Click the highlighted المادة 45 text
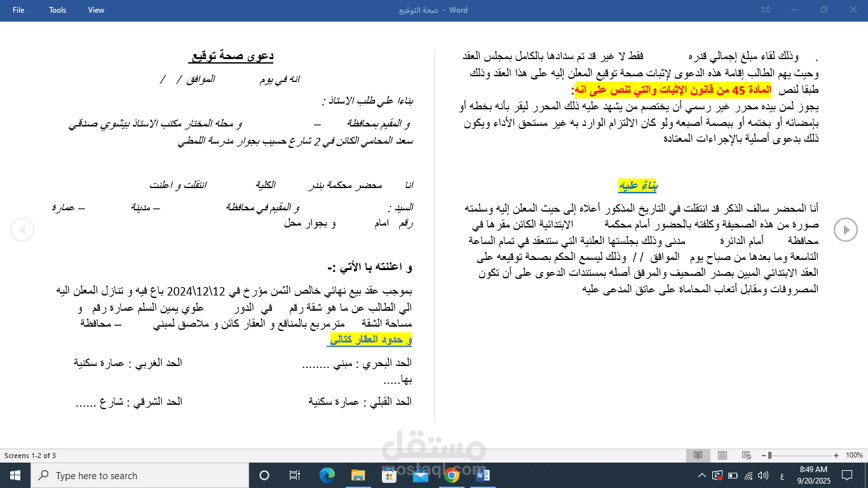This screenshot has height=488, width=868. 674,90
